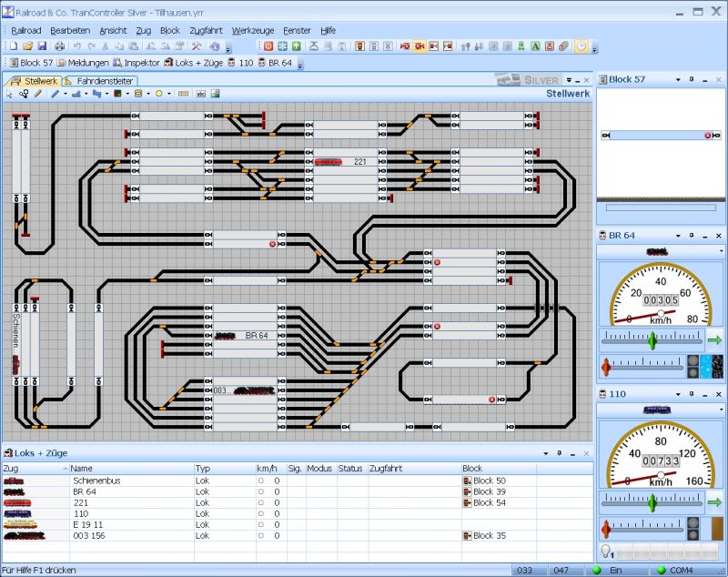This screenshot has width=728, height=577.
Task: Open the Block 57 window shortcut
Action: (x=31, y=63)
